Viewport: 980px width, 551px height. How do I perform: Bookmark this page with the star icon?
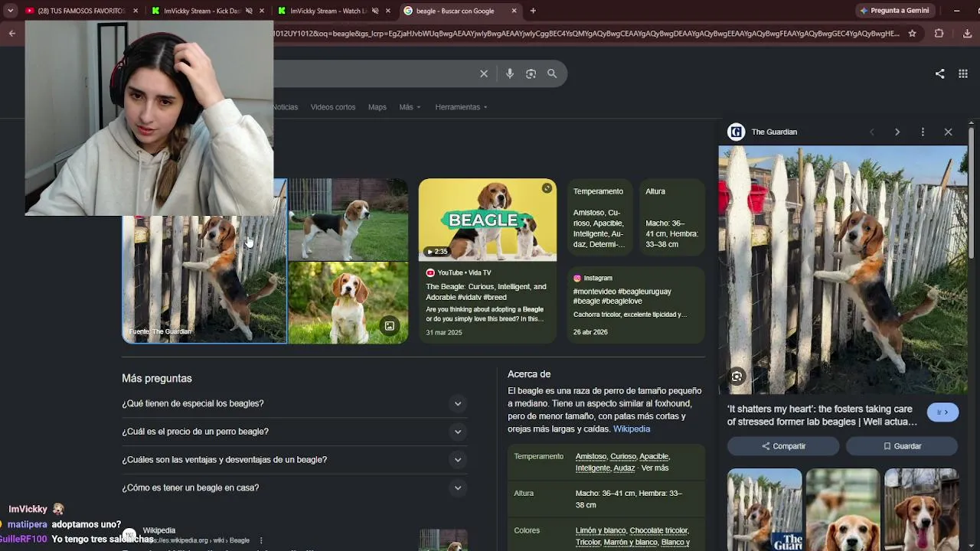[912, 34]
